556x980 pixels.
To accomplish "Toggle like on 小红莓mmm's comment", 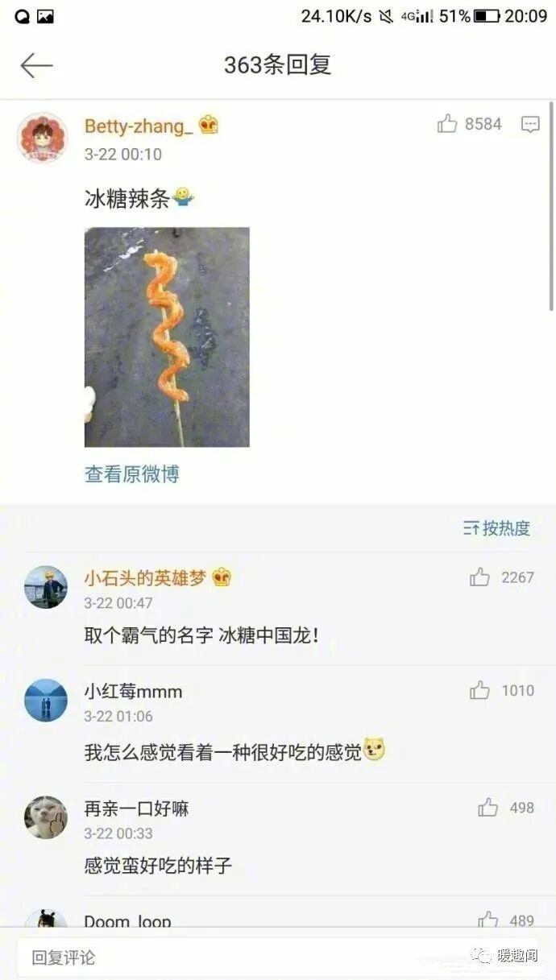I will pyautogui.click(x=479, y=690).
